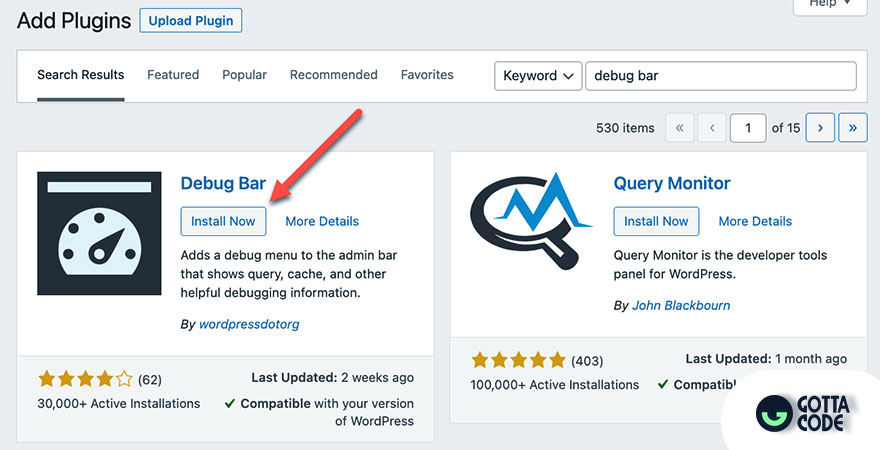The width and height of the screenshot is (880, 450).
Task: Click the Last Updated: 1 month ago text
Action: 766,359
